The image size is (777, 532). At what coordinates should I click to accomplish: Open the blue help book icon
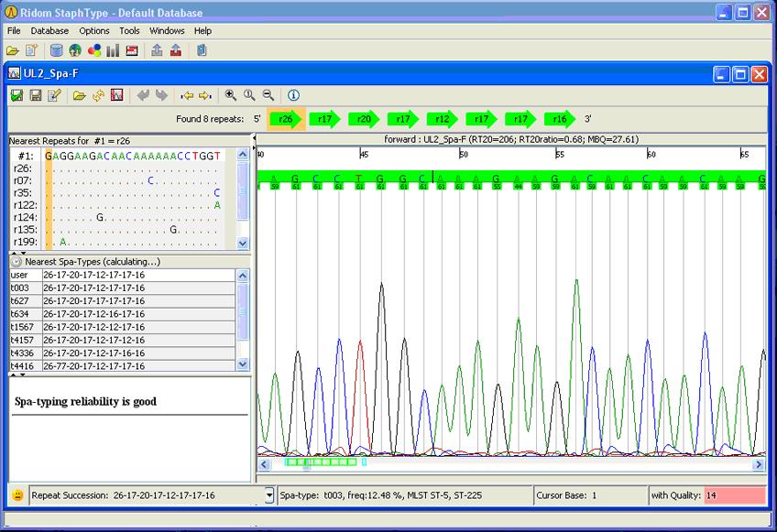(202, 50)
